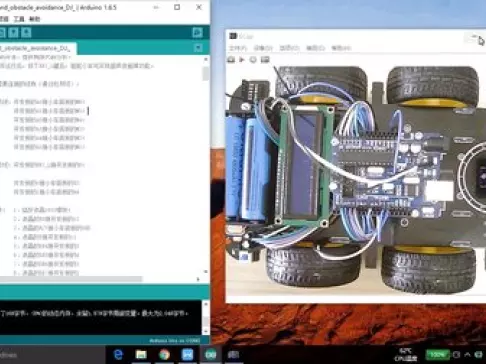Open File Explorer from the taskbar
Viewport: 486px width, 364px height.
click(x=141, y=355)
